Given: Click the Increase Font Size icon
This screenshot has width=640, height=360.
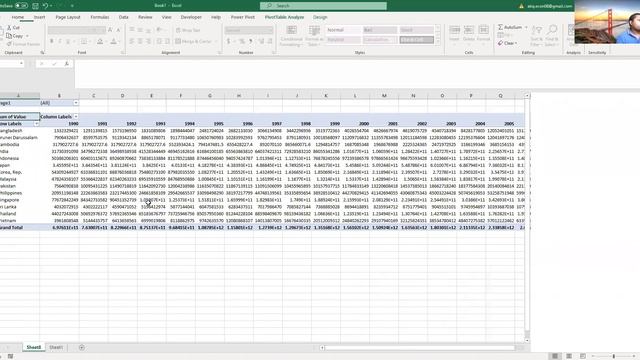Looking at the screenshot, I should [110, 30].
